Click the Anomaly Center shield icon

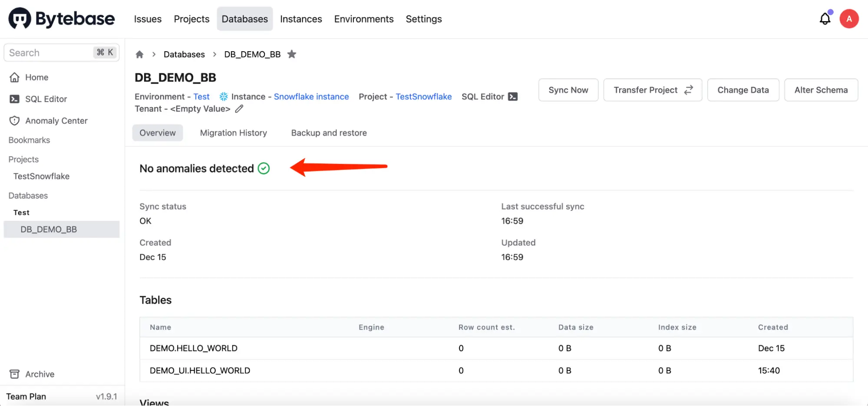pyautogui.click(x=14, y=121)
